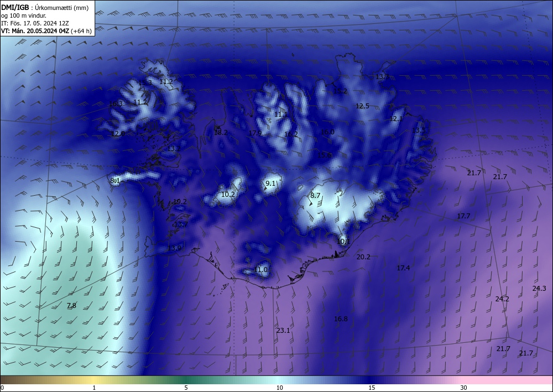This screenshot has height=392, width=553.
Task: Click the '1' label on the color scale
Action: tap(94, 388)
